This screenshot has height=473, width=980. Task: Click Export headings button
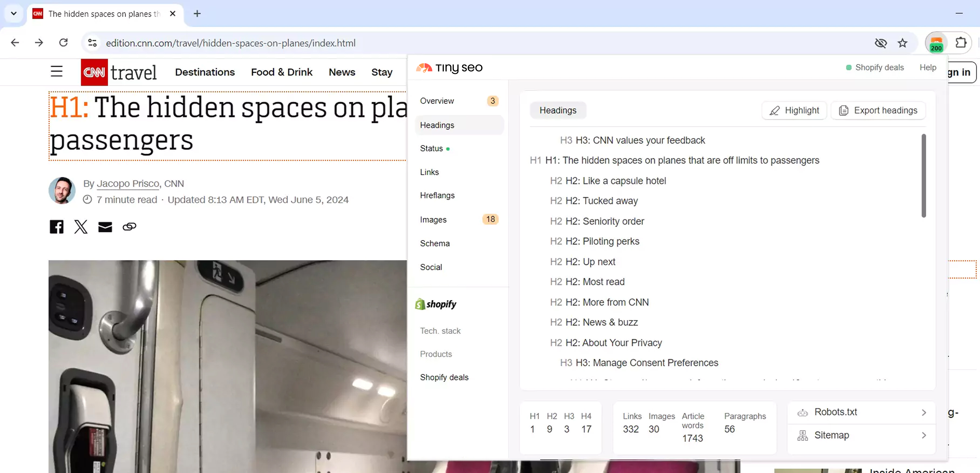[878, 110]
